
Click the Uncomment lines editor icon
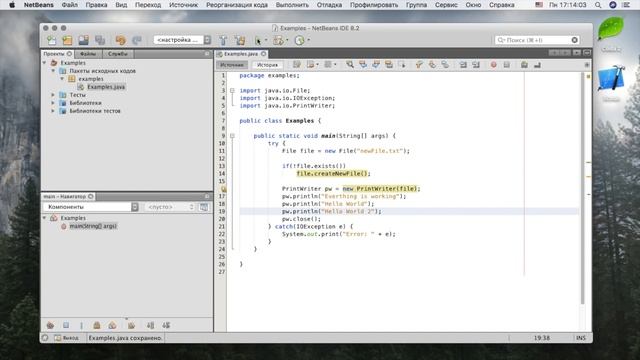537,64
